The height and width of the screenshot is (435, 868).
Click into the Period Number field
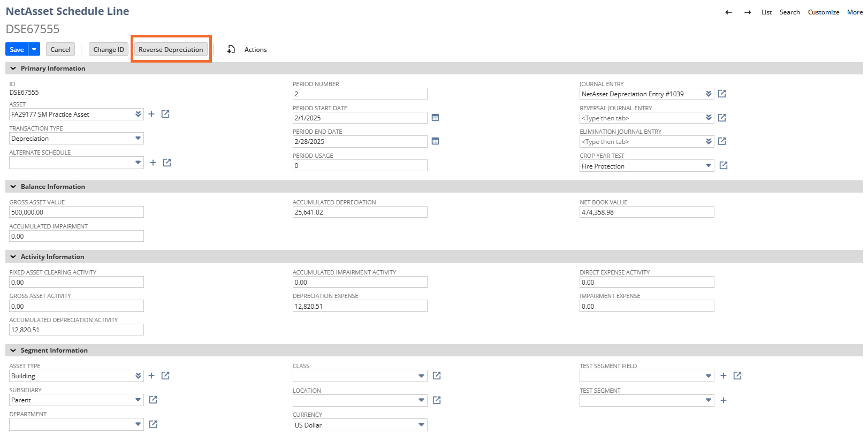click(x=360, y=94)
